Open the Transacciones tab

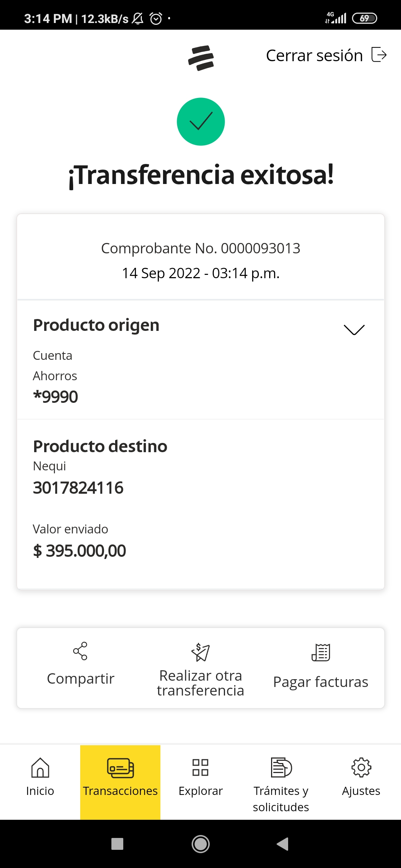click(x=120, y=782)
